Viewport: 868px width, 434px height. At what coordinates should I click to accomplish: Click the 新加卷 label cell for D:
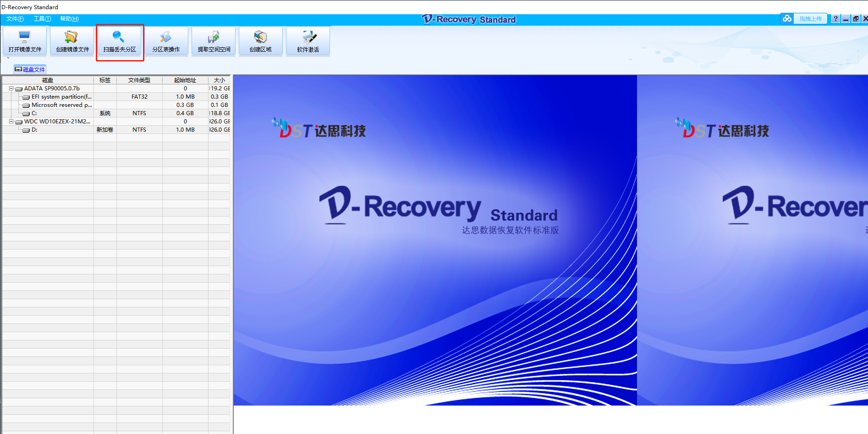[105, 130]
